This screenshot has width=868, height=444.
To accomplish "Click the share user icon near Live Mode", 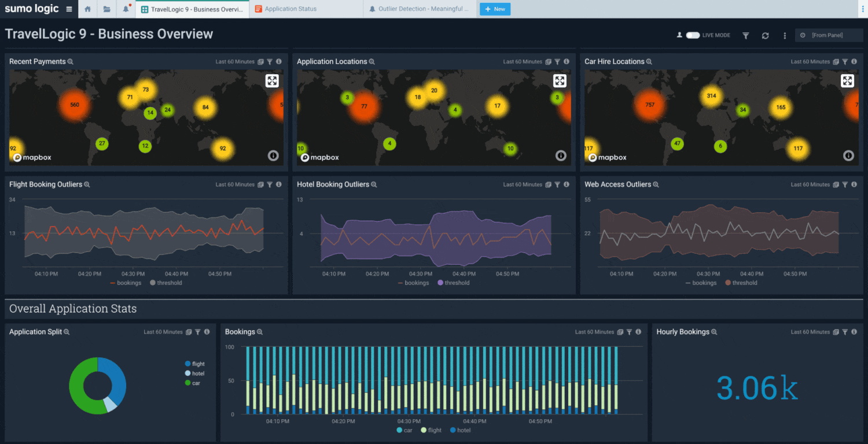I will click(x=679, y=35).
